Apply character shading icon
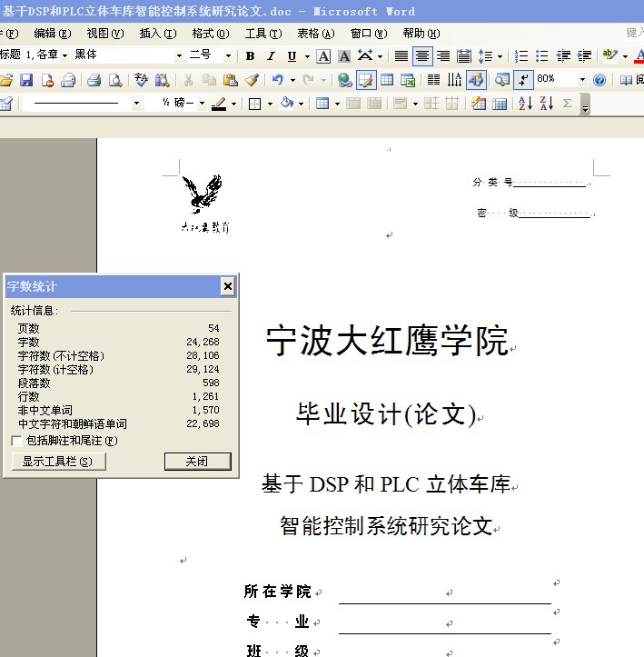The image size is (644, 657). [x=344, y=55]
